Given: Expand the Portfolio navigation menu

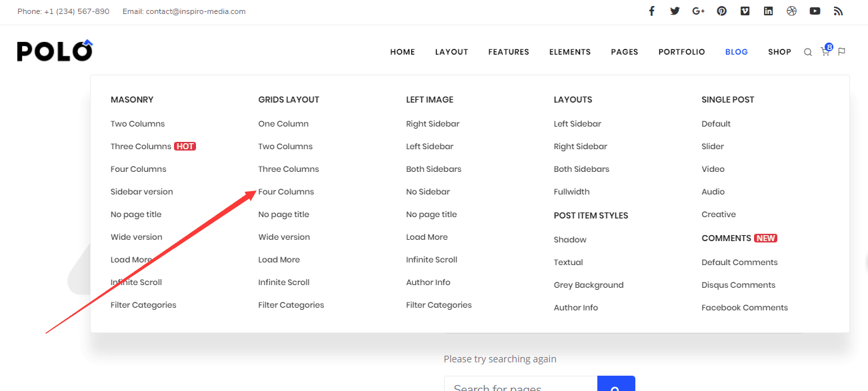Looking at the screenshot, I should [x=681, y=52].
